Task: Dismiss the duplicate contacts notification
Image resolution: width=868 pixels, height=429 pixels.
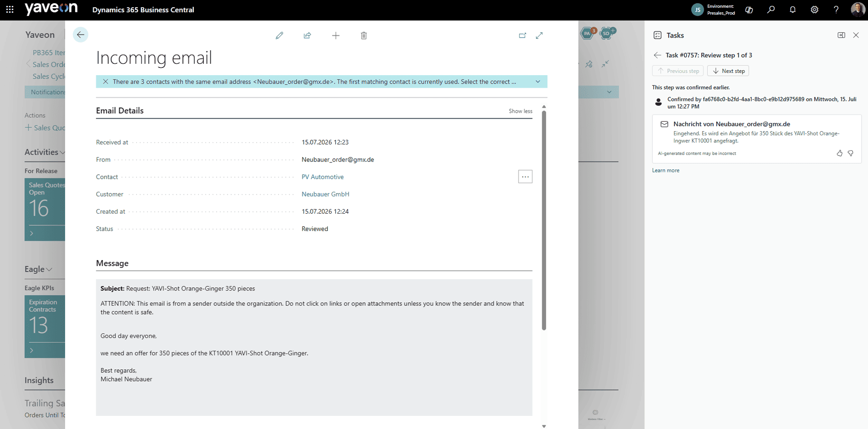Action: [105, 81]
